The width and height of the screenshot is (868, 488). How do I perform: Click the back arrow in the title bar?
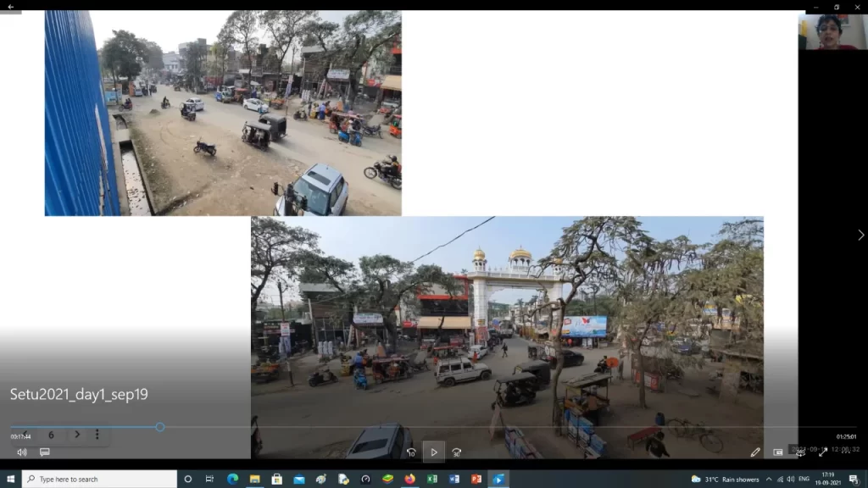(10, 6)
